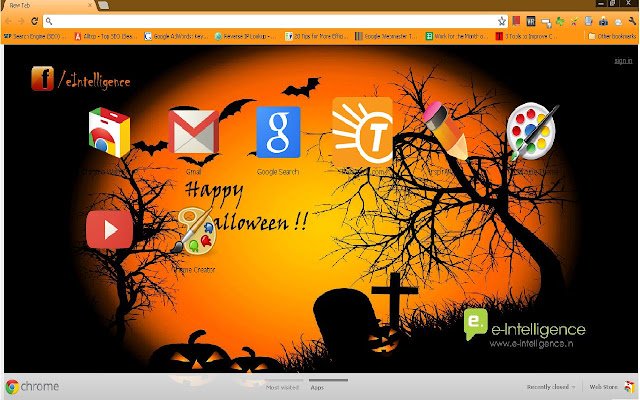Click the documents extension icon
Image resolution: width=640 pixels, height=400 pixels.
pos(589,21)
